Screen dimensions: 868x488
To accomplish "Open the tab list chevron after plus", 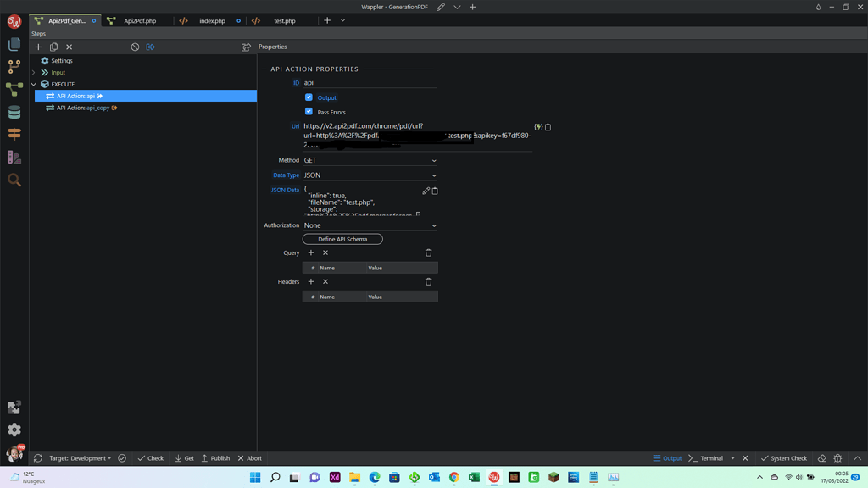I will pos(342,20).
